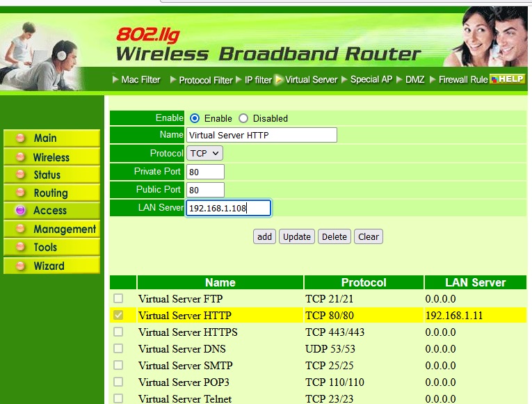The image size is (532, 404).
Task: Open the Tools sidebar menu
Action: click(x=51, y=247)
